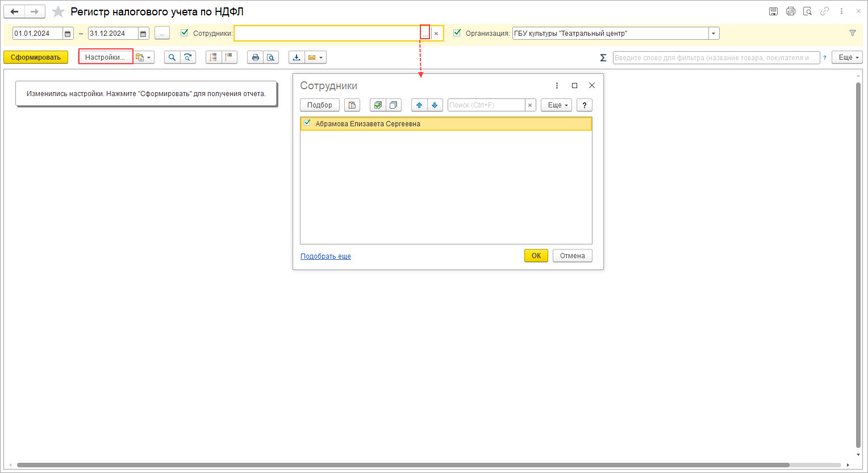Save report to file with download icon

tap(297, 57)
